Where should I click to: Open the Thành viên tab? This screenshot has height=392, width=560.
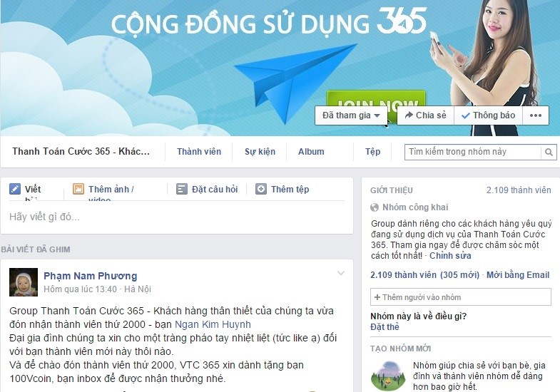(199, 152)
